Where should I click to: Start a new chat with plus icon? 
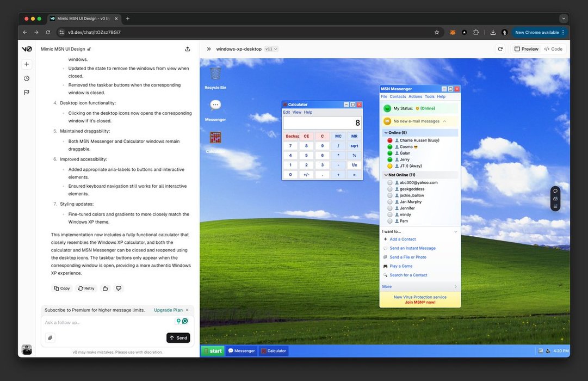coord(27,64)
